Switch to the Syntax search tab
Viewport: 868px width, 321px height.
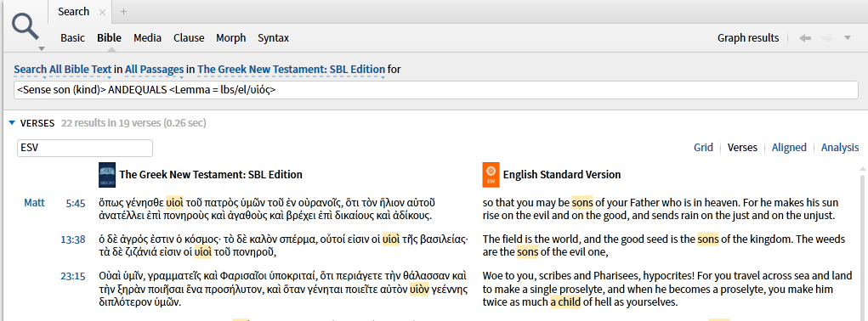(x=273, y=38)
